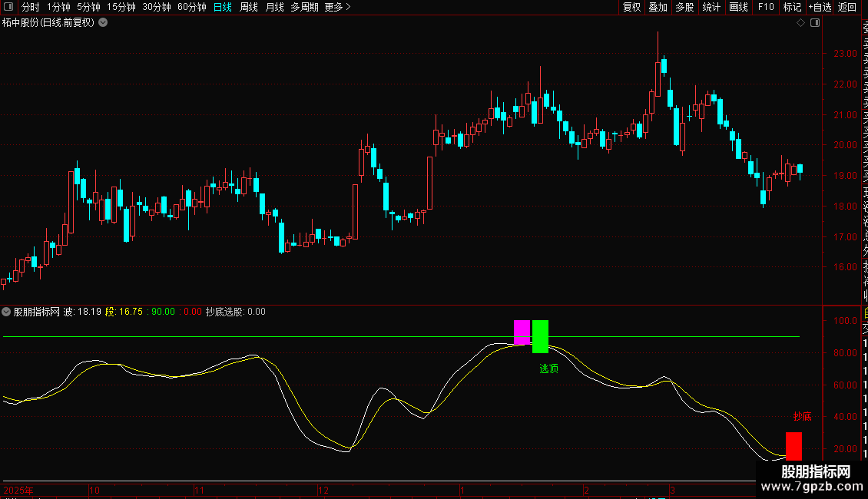The width and height of the screenshot is (868, 499).
Task: Add stock via +自选 button
Action: click(820, 7)
